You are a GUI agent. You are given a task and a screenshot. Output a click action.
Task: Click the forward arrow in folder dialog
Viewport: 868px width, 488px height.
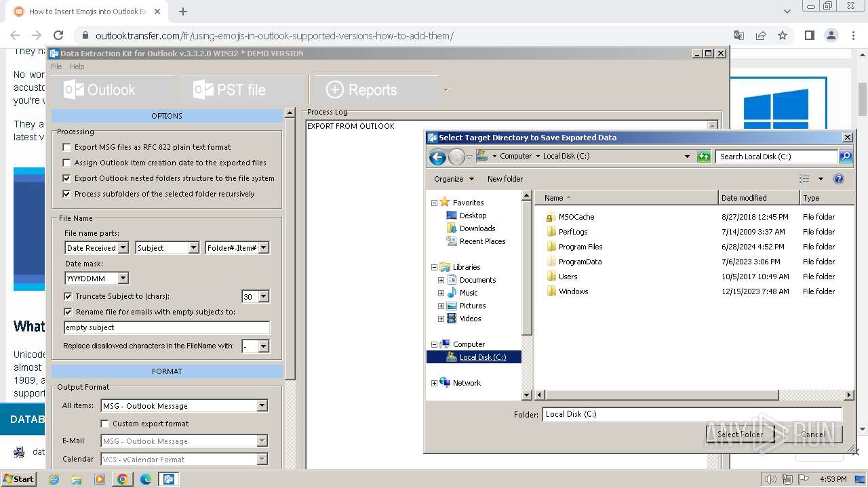456,157
